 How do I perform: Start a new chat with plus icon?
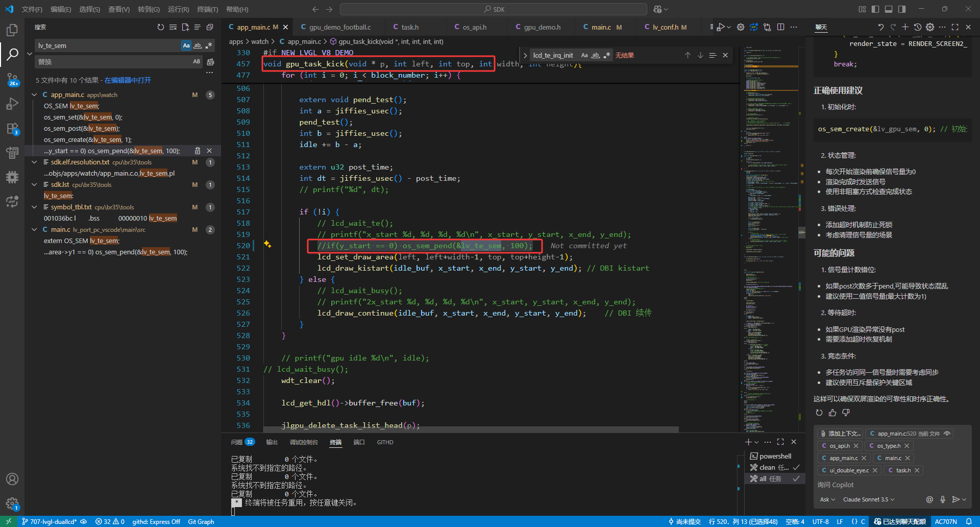(905, 27)
